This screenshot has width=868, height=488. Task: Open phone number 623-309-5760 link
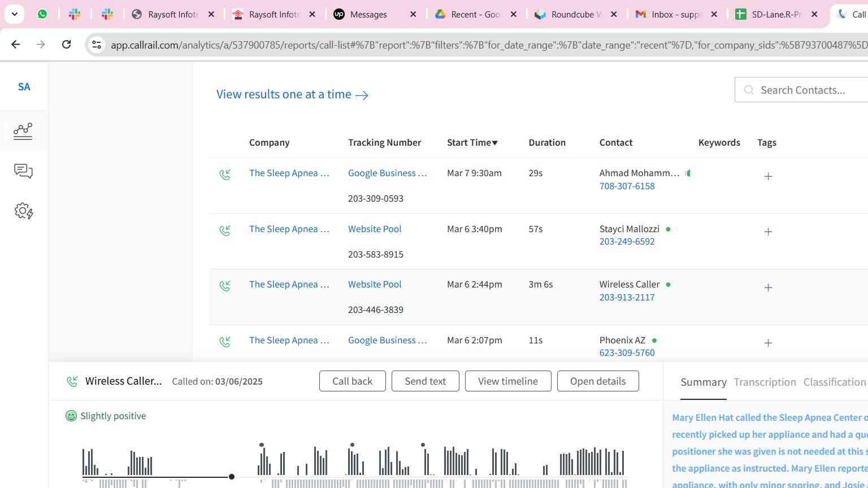tap(627, 352)
